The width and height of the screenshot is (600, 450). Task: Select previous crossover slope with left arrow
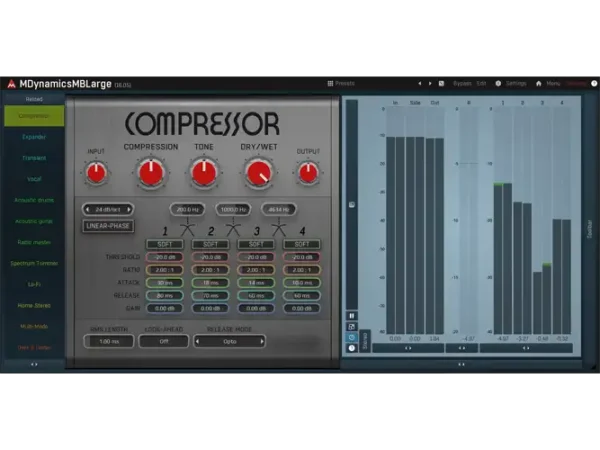point(87,209)
